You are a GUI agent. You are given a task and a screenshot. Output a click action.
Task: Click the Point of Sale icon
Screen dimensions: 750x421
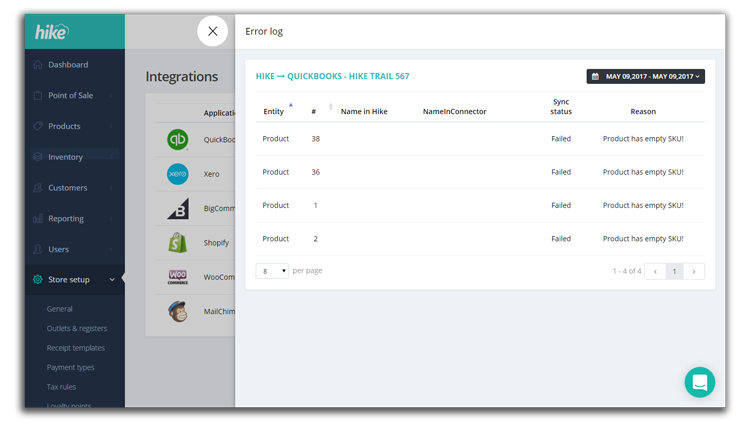[38, 95]
